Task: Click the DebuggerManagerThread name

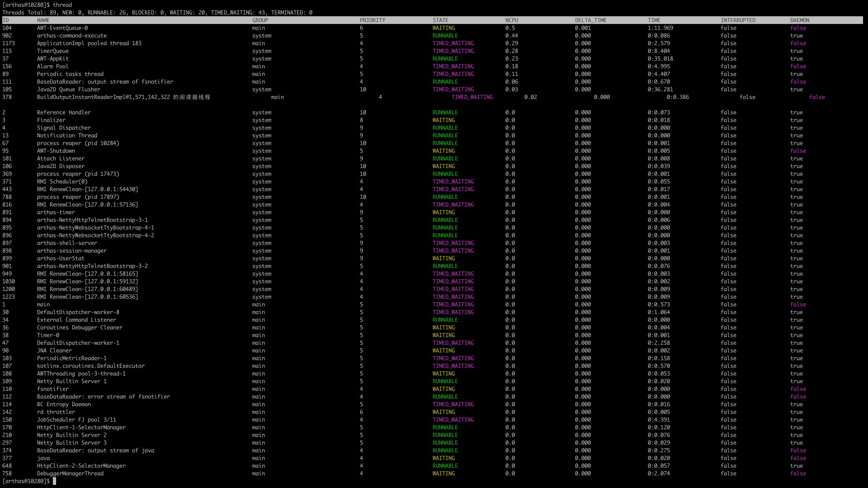Action: tap(70, 474)
